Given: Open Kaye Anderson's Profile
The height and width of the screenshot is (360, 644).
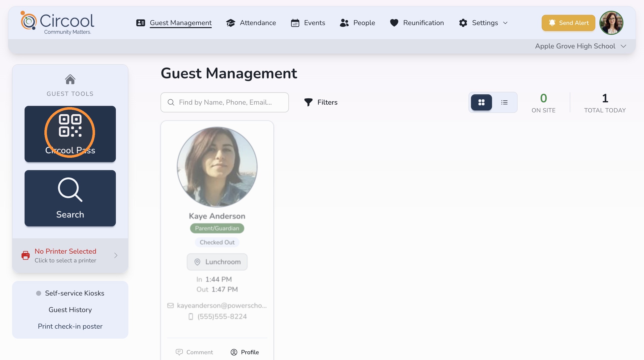Looking at the screenshot, I should pyautogui.click(x=245, y=352).
